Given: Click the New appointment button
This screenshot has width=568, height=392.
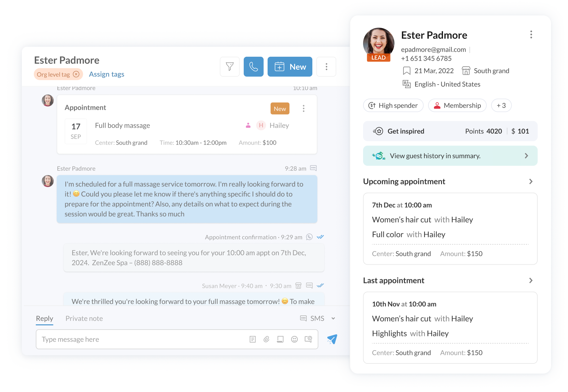Looking at the screenshot, I should [x=290, y=67].
